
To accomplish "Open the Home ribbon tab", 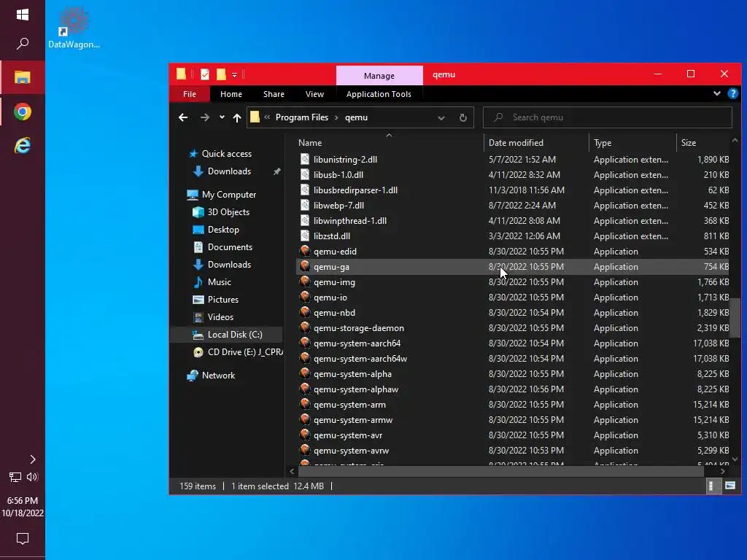I will 231,94.
